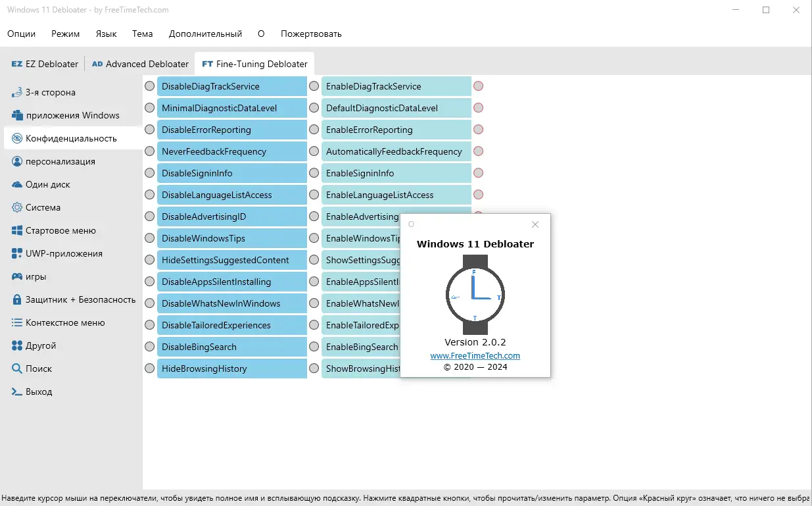The image size is (812, 506).
Task: Open the Поиск magnifier icon
Action: tap(17, 368)
